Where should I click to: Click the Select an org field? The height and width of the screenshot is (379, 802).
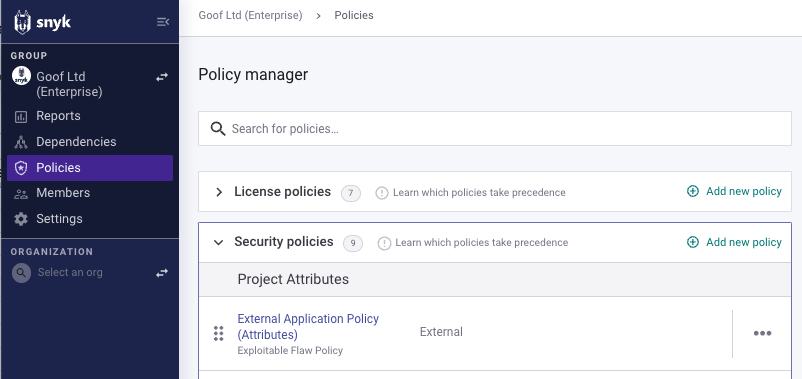click(x=70, y=273)
